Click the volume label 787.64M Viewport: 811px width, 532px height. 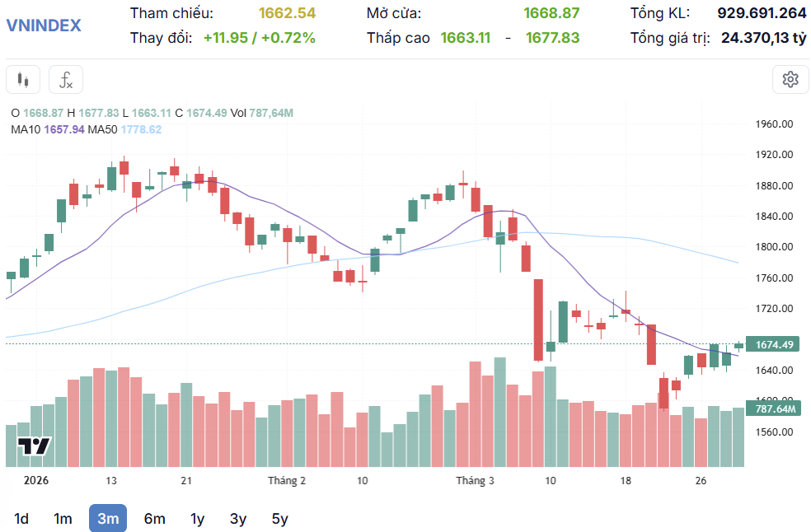click(x=774, y=408)
